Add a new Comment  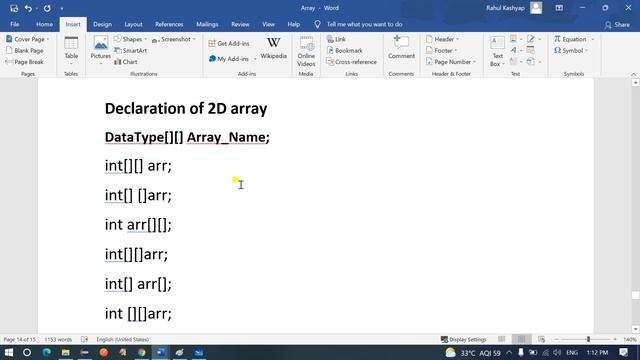[401, 47]
